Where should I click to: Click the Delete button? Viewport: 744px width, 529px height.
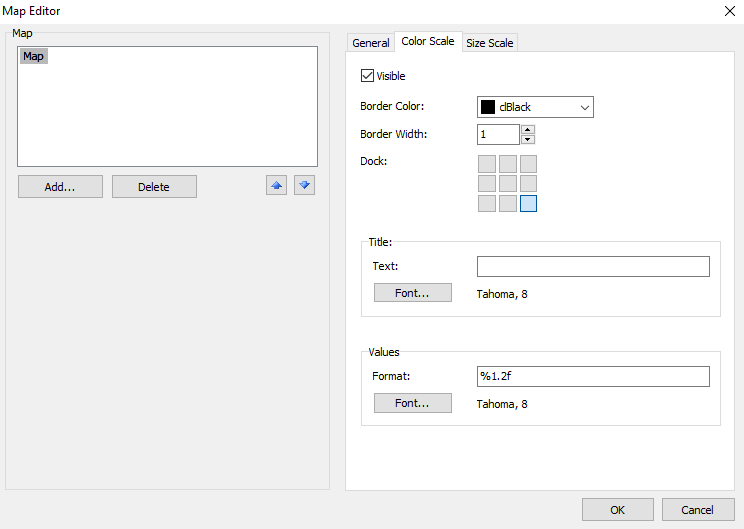click(154, 186)
